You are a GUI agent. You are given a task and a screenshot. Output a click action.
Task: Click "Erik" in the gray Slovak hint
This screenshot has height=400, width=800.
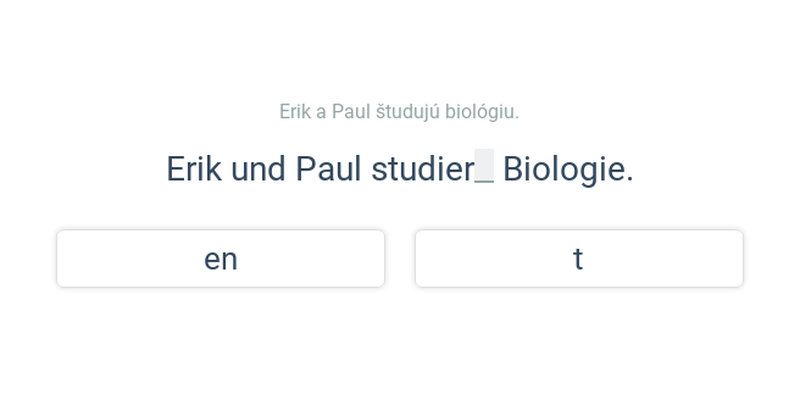(x=295, y=112)
